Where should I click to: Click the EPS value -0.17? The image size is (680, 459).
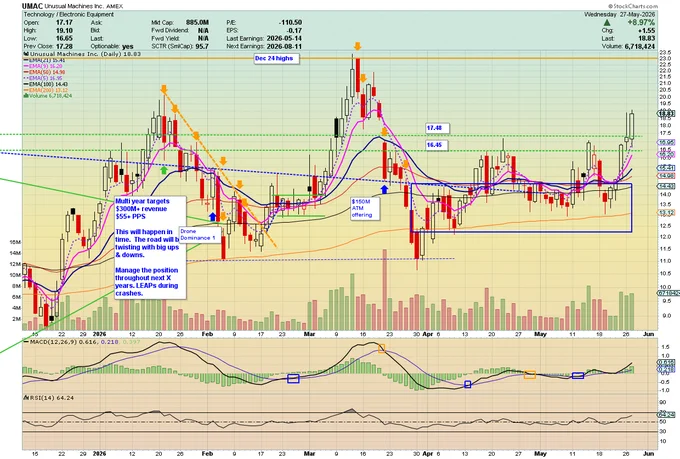click(295, 30)
